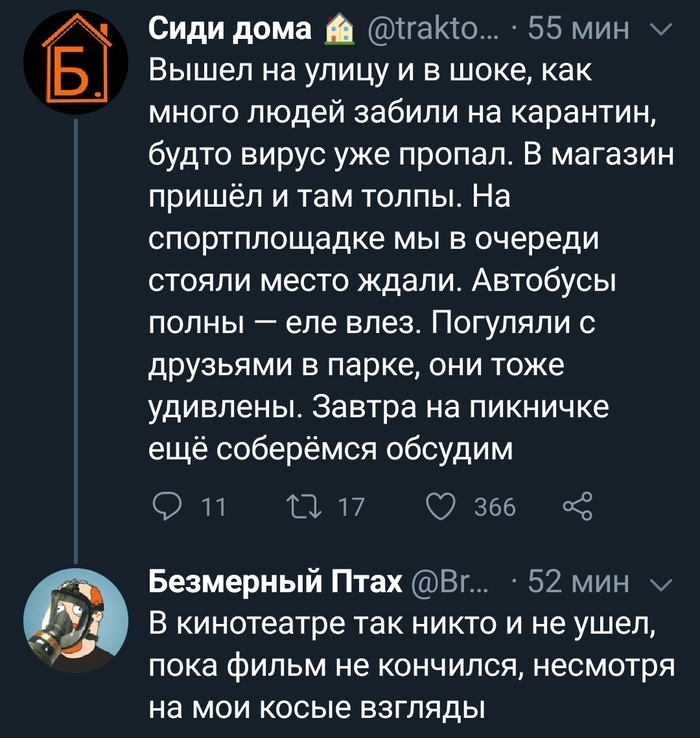Click the 11 replies count
The image size is (700, 738).
pyautogui.click(x=213, y=509)
